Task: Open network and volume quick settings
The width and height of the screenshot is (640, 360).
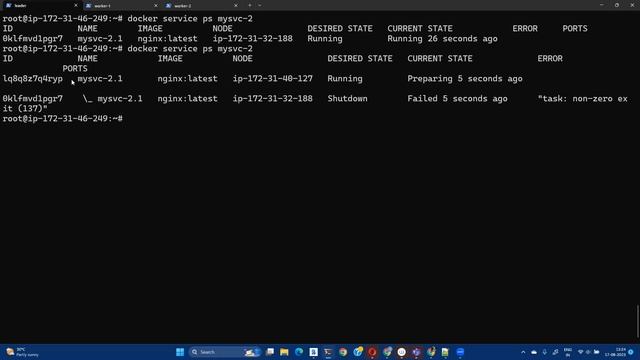Action: (588, 352)
